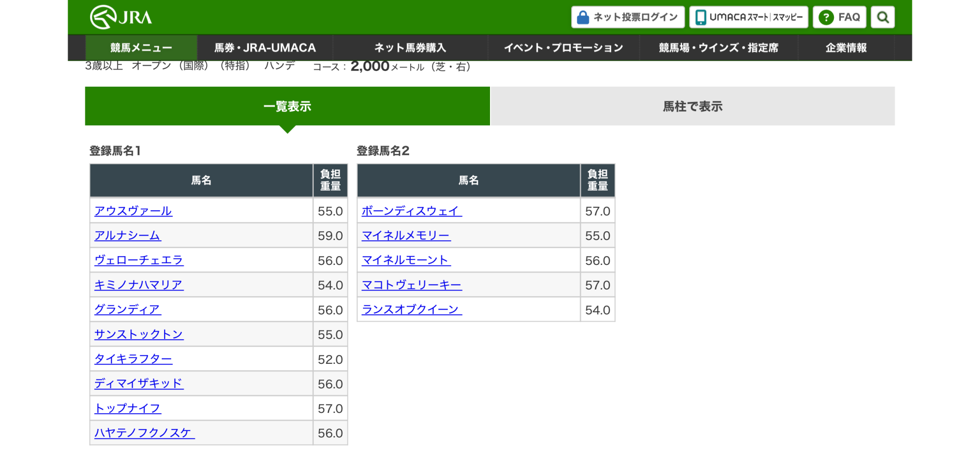Open the search magnifier icon
Image resolution: width=980 pixels, height=452 pixels.
coord(882,17)
